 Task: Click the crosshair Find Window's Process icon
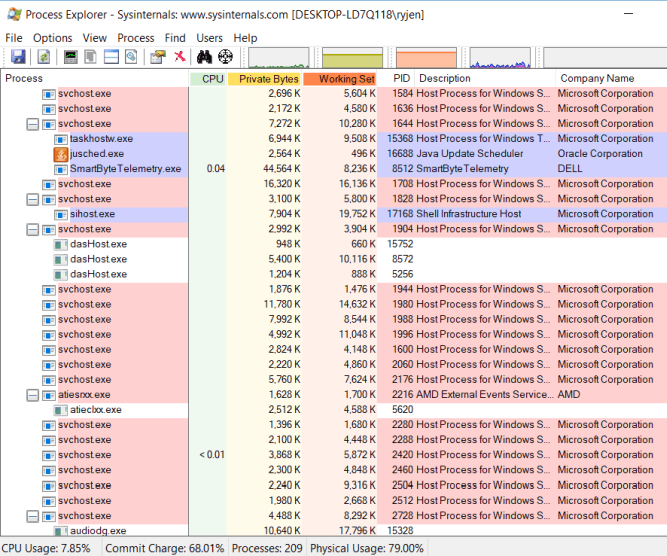(x=226, y=57)
